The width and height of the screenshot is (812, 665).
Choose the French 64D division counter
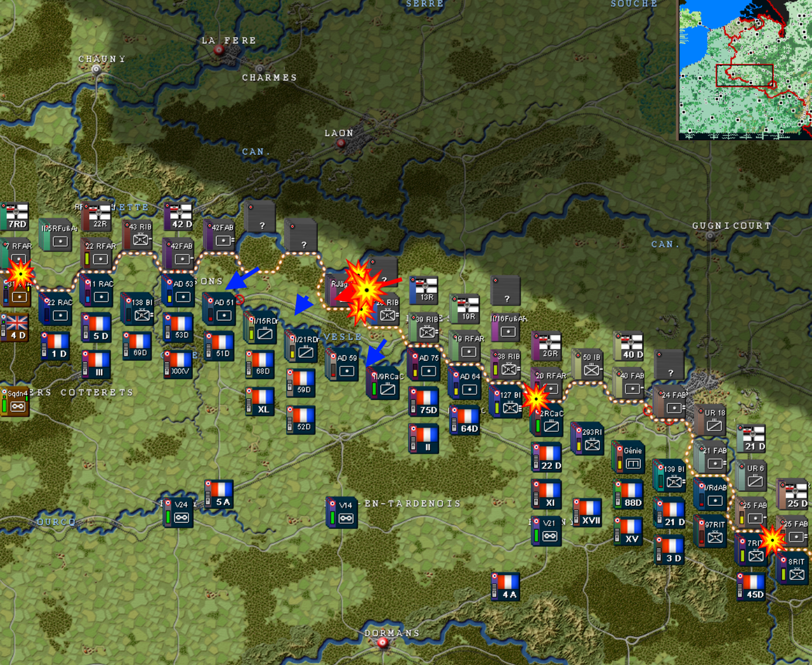[x=465, y=420]
